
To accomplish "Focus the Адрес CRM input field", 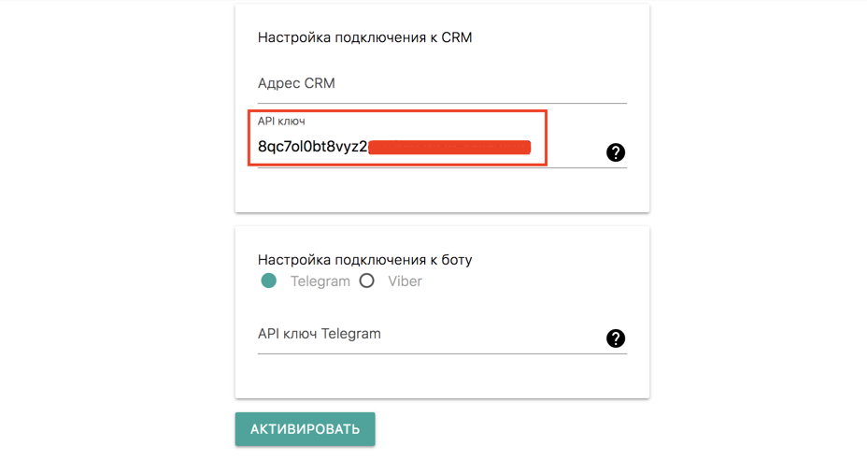I will 442,84.
